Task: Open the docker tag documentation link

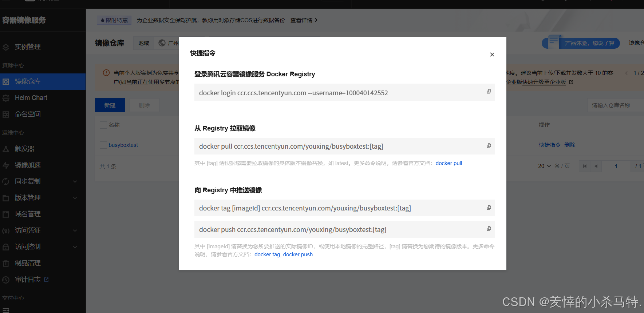Action: pyautogui.click(x=267, y=254)
